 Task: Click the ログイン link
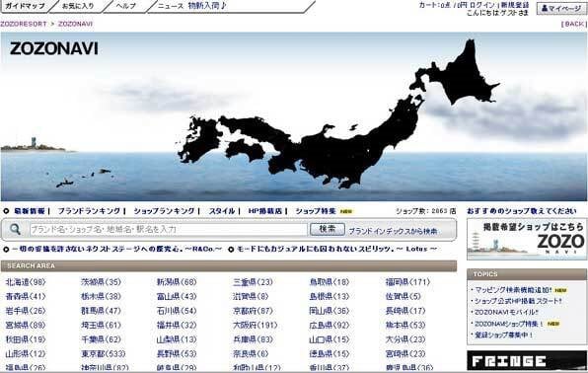[481, 5]
